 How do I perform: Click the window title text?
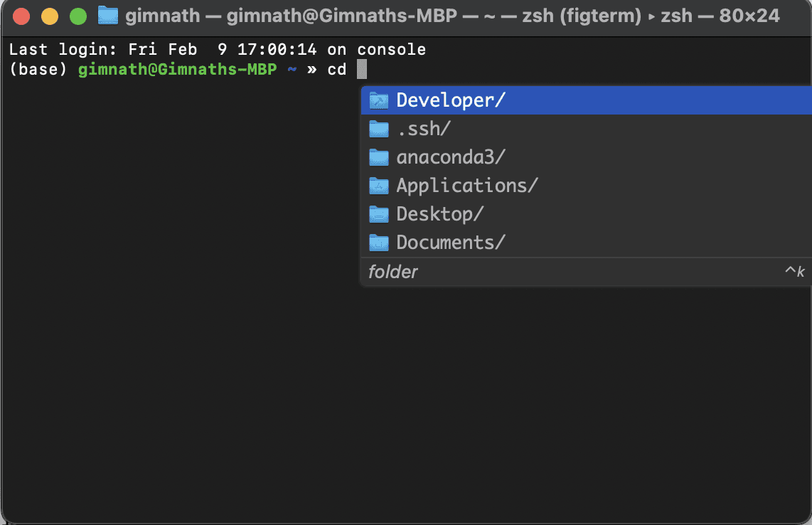click(x=452, y=16)
